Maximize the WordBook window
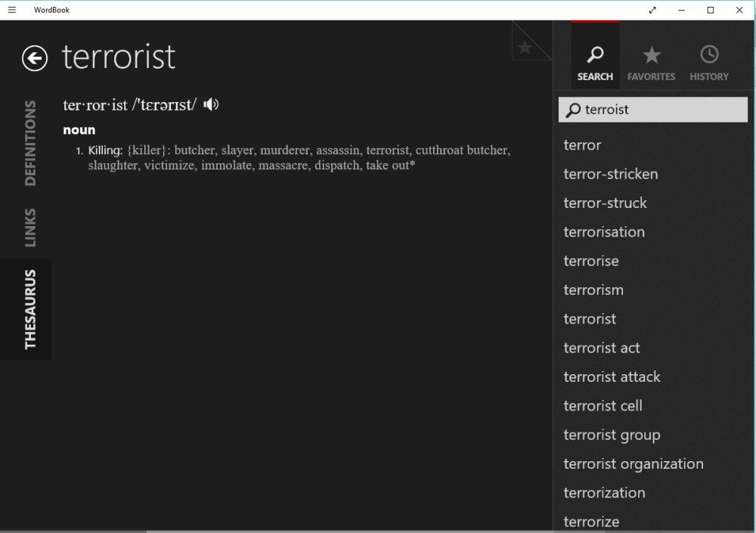756x533 pixels. click(711, 10)
